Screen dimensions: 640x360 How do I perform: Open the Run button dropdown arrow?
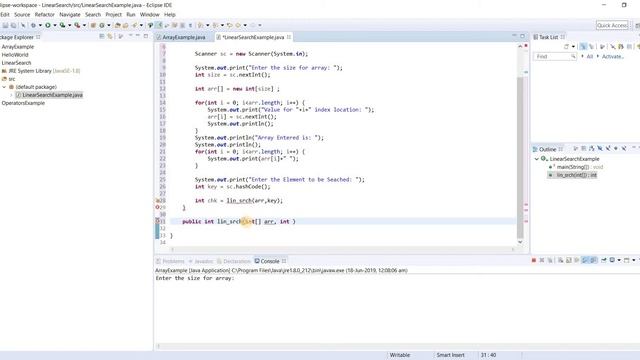click(55, 25)
